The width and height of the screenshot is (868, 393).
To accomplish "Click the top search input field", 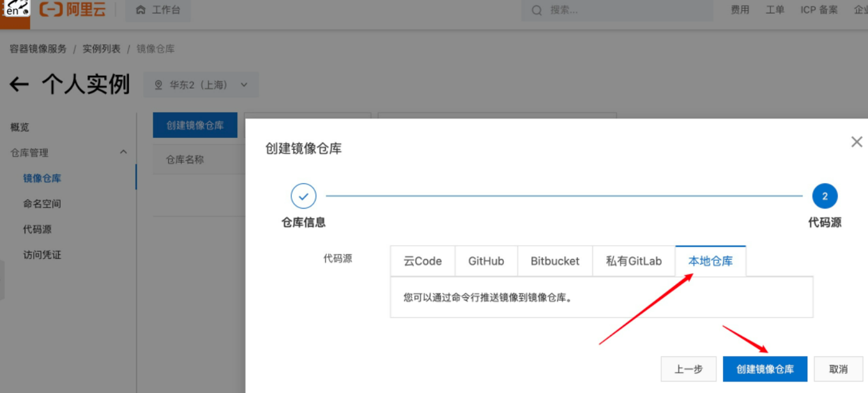I will 626,10.
